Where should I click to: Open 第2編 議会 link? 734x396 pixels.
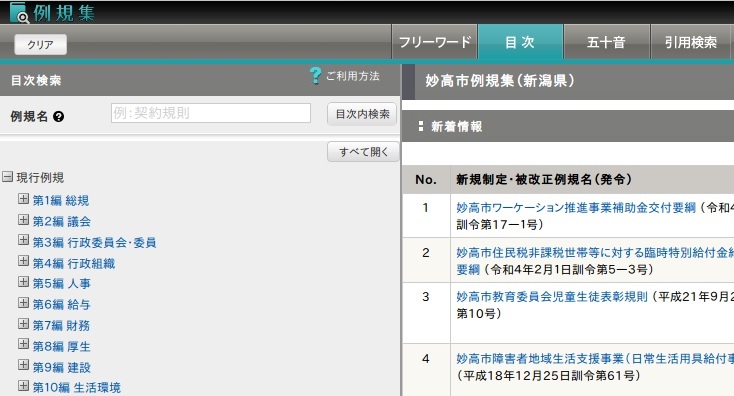tap(61, 221)
